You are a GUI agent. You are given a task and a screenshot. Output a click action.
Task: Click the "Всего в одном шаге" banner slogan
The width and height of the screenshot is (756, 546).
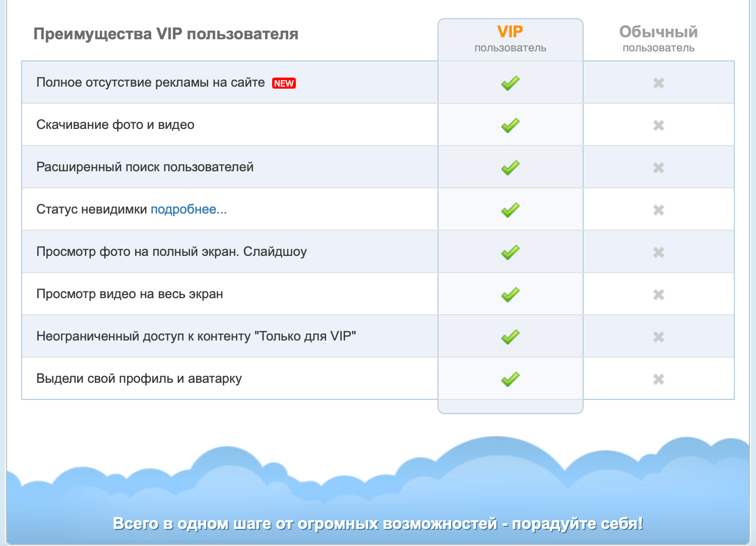378,524
